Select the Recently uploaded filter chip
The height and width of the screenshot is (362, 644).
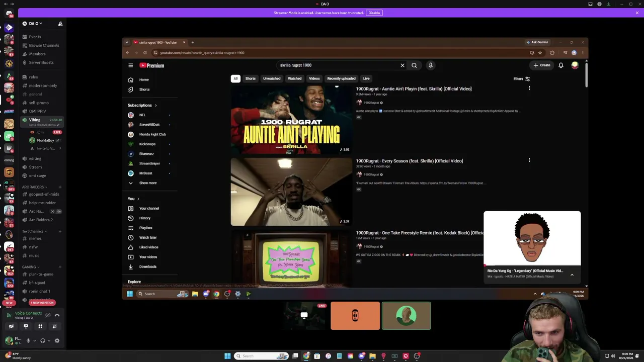(x=341, y=78)
